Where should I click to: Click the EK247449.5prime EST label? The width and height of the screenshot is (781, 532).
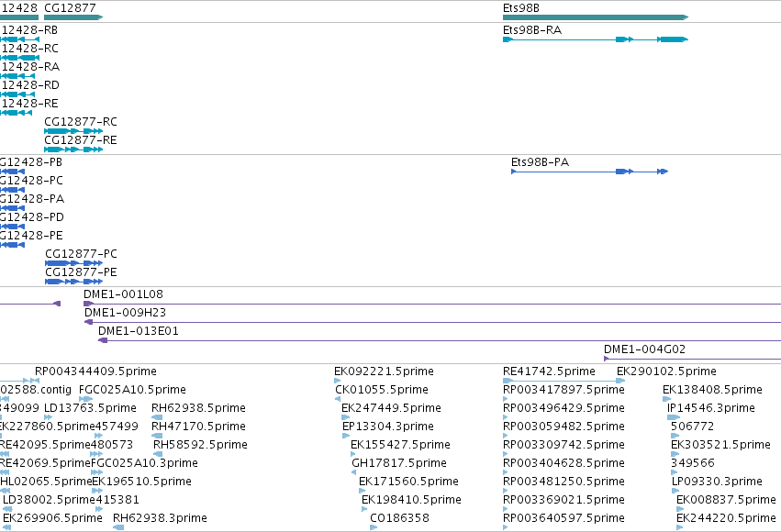pos(391,408)
